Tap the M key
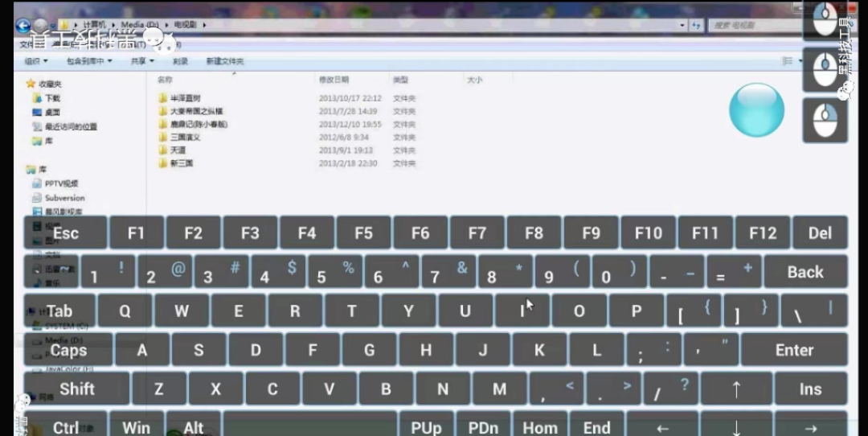Screen dimensions: 868x436 (x=499, y=389)
